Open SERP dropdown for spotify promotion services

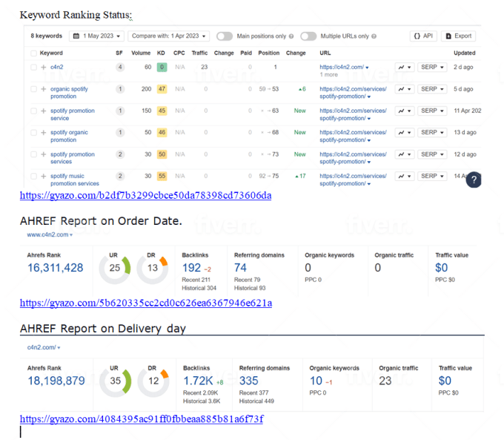pos(432,154)
